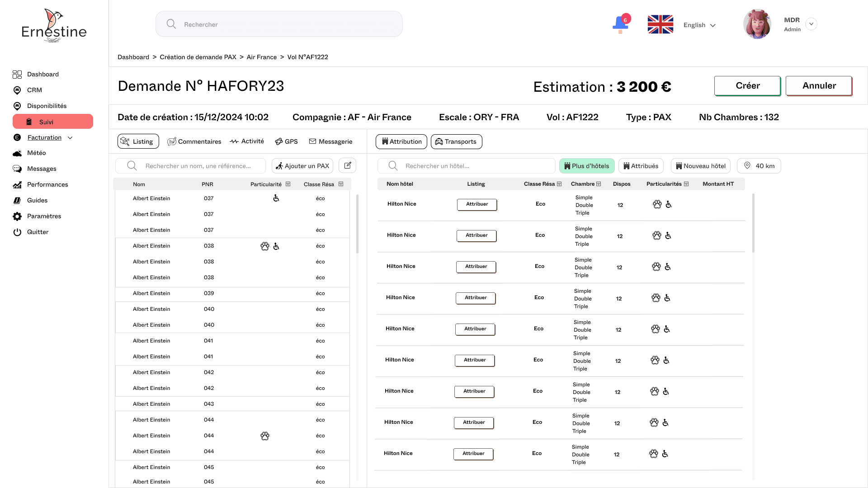
Task: Open the notifications bell
Action: tap(620, 23)
